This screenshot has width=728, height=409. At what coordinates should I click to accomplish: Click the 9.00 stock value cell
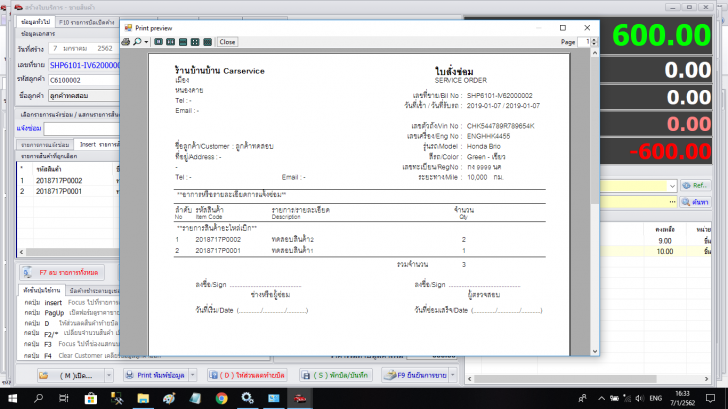click(x=664, y=241)
